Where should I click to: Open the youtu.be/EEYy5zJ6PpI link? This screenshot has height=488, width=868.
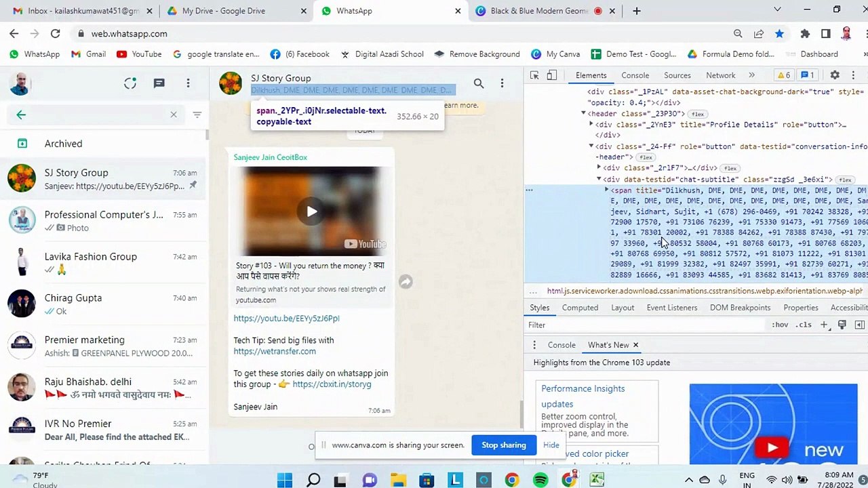(286, 319)
